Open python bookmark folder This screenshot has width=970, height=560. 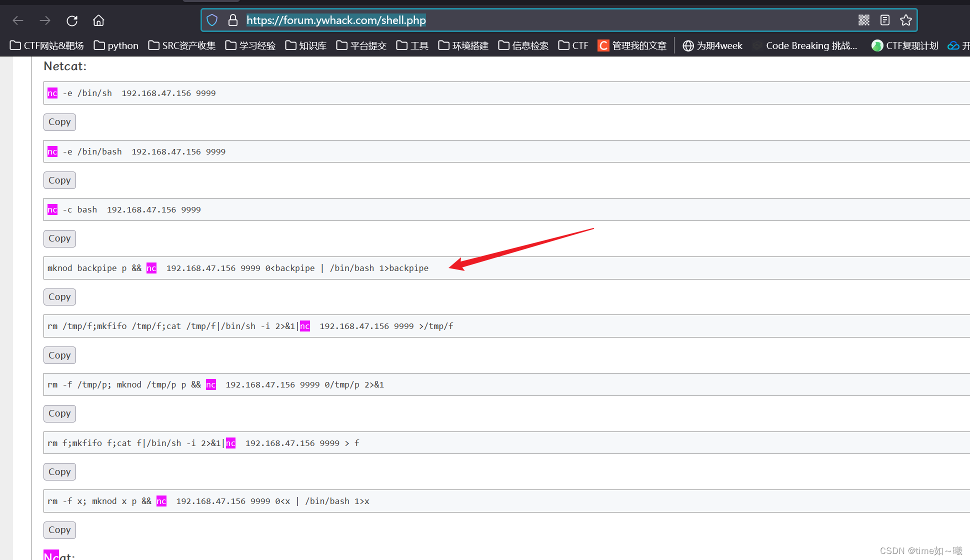[116, 45]
